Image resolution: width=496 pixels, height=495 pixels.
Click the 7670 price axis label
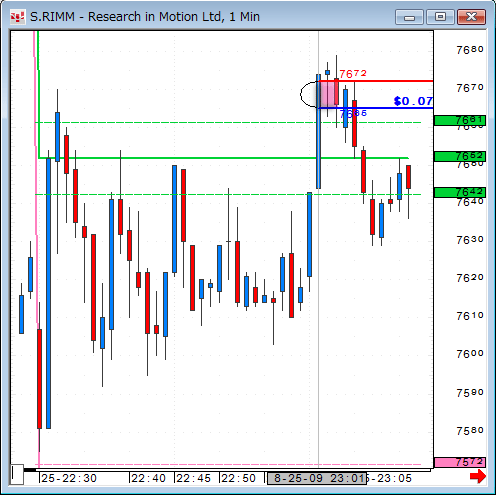pyautogui.click(x=470, y=88)
